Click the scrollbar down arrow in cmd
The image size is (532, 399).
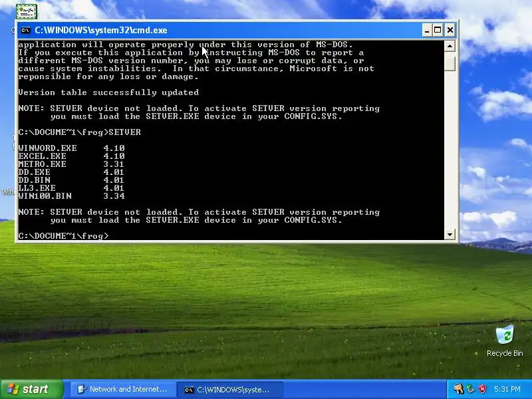[x=450, y=234]
